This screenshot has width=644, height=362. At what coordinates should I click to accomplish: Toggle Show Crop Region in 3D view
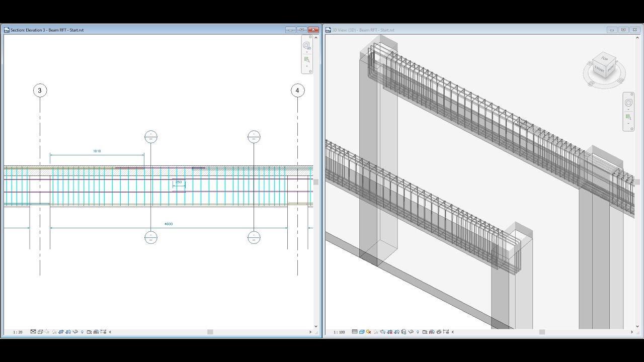[x=396, y=332]
